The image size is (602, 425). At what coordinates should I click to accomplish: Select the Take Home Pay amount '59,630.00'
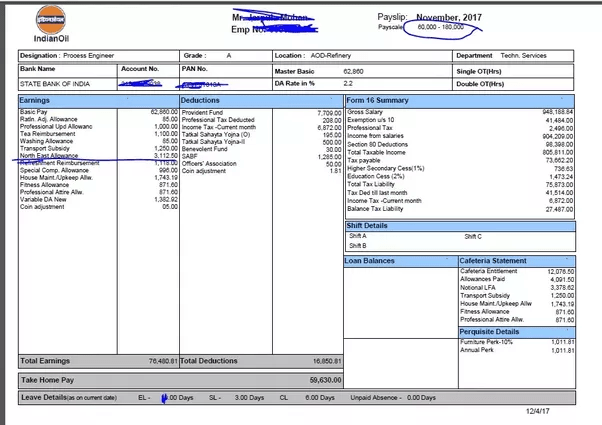[326, 380]
